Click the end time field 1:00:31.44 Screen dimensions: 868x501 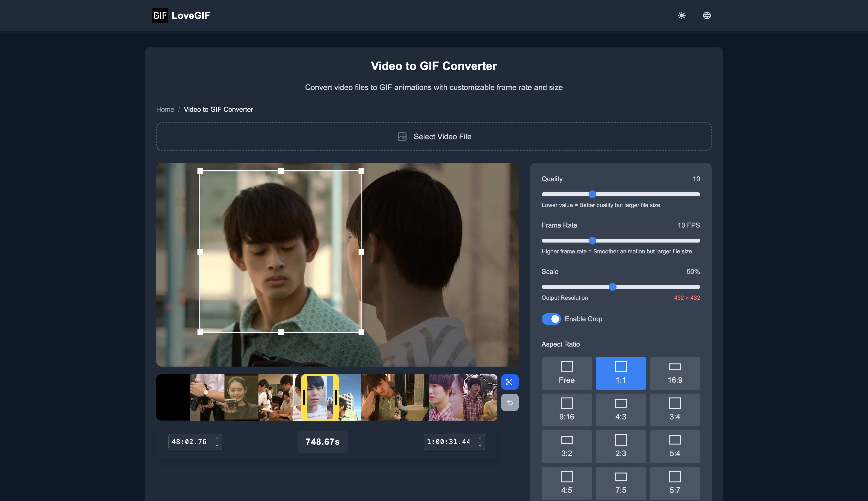454,442
